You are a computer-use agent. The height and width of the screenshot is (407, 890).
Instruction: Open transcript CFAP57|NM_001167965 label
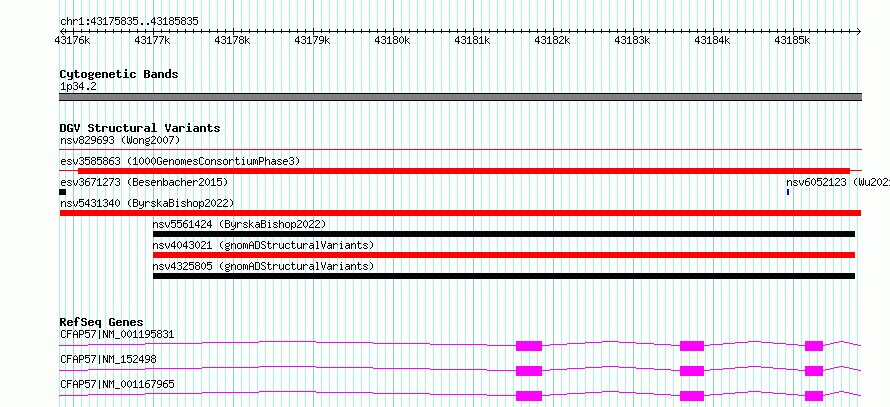117,384
